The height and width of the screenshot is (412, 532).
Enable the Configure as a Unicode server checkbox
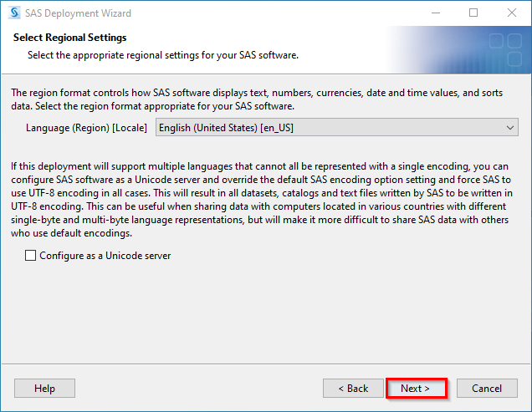tap(31, 256)
